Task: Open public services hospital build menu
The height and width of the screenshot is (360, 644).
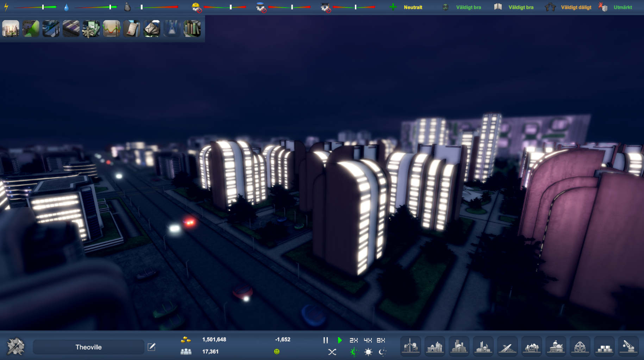Action: tap(435, 346)
